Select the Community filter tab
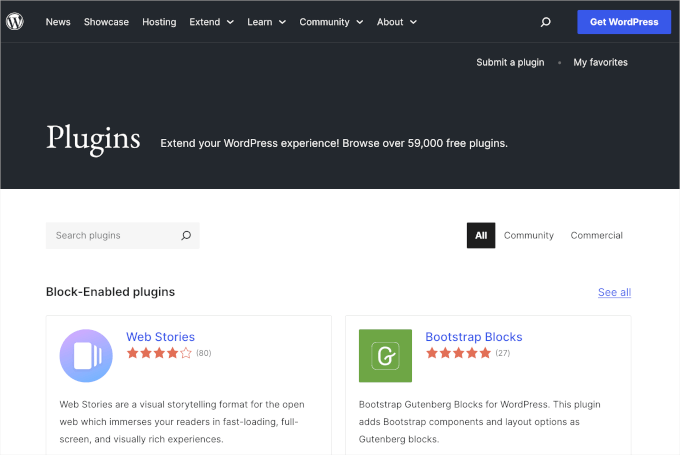This screenshot has width=680, height=455. pyautogui.click(x=529, y=236)
